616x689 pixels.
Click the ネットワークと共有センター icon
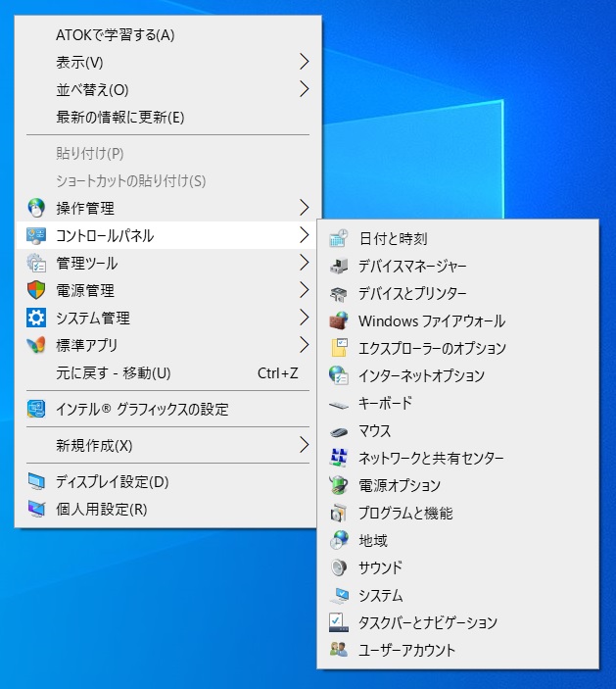tap(339, 458)
